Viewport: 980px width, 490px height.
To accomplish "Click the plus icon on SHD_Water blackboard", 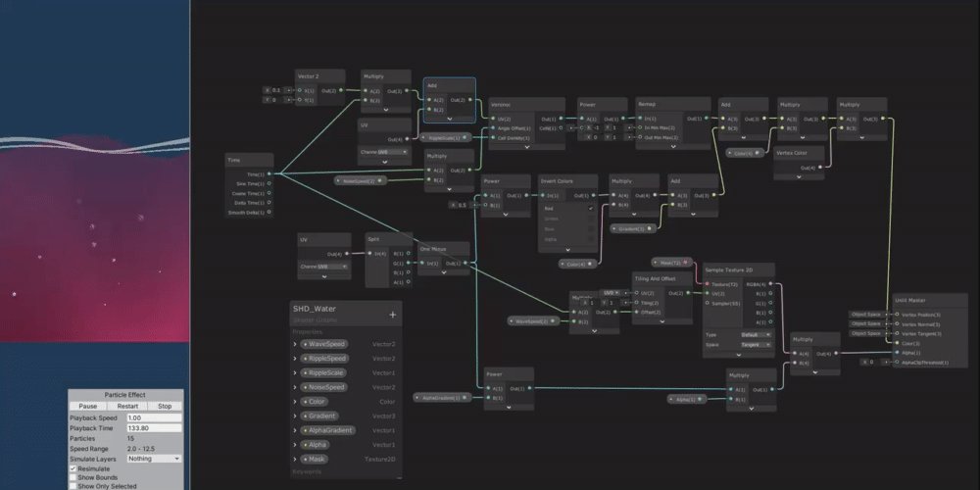I will pyautogui.click(x=392, y=315).
